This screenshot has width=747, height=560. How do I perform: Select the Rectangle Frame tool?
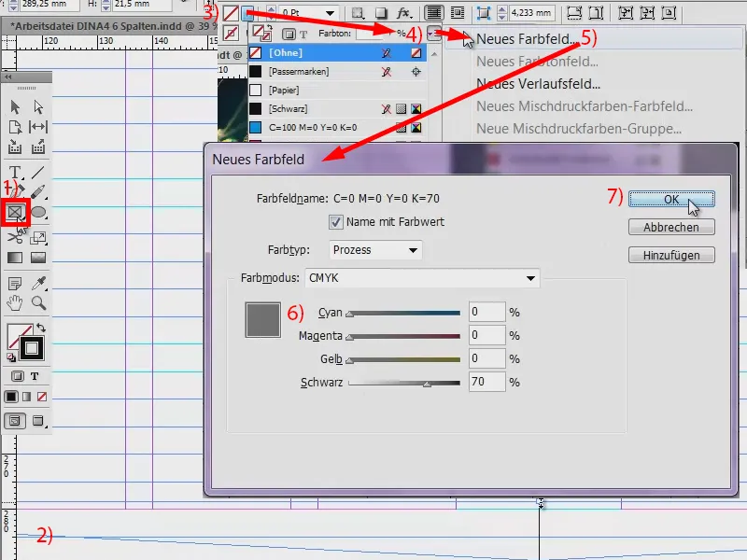tap(15, 212)
